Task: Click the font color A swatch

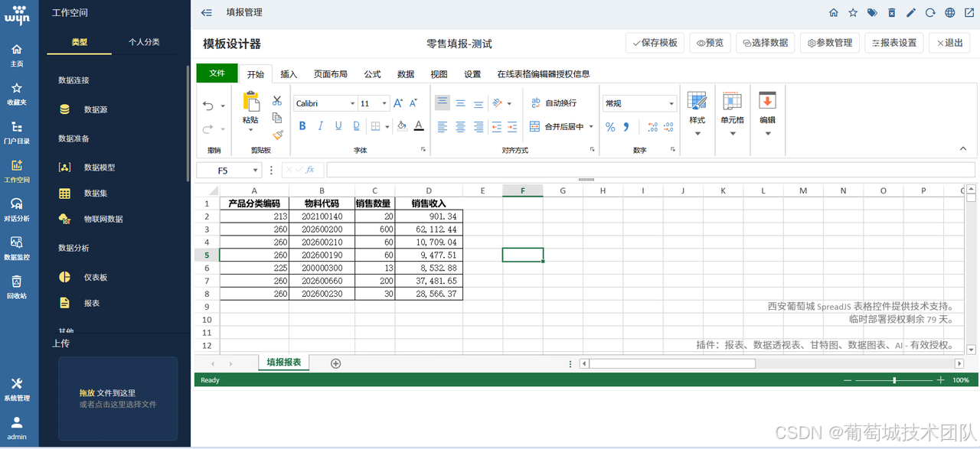Action: (x=419, y=126)
